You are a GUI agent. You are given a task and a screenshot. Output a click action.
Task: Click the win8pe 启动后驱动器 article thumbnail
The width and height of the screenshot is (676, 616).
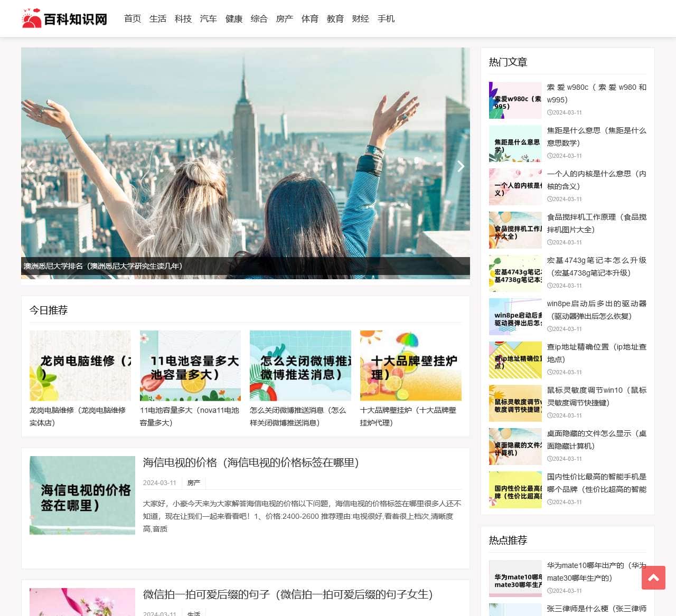(515, 316)
